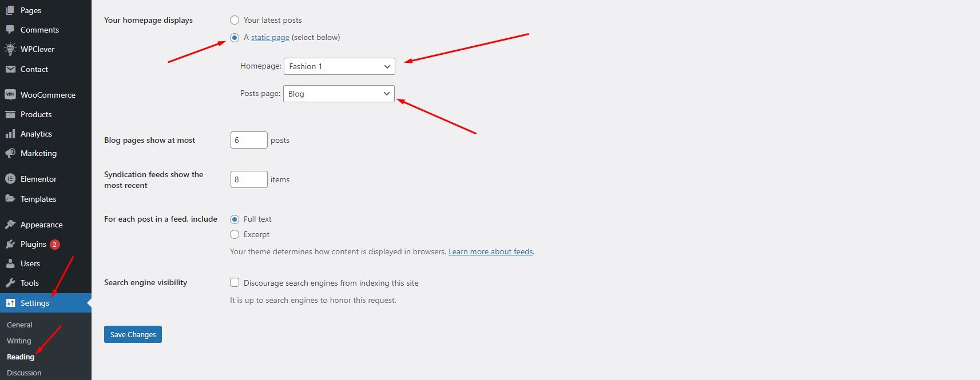Focus the syndication feeds items field
Screen dimensions: 980x380
(x=249, y=179)
